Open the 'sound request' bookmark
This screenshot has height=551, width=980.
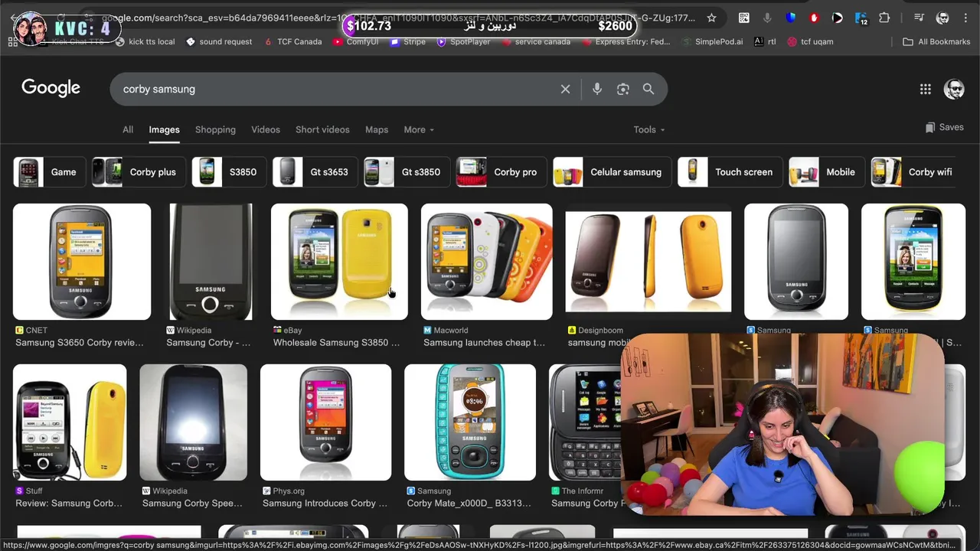(x=219, y=41)
